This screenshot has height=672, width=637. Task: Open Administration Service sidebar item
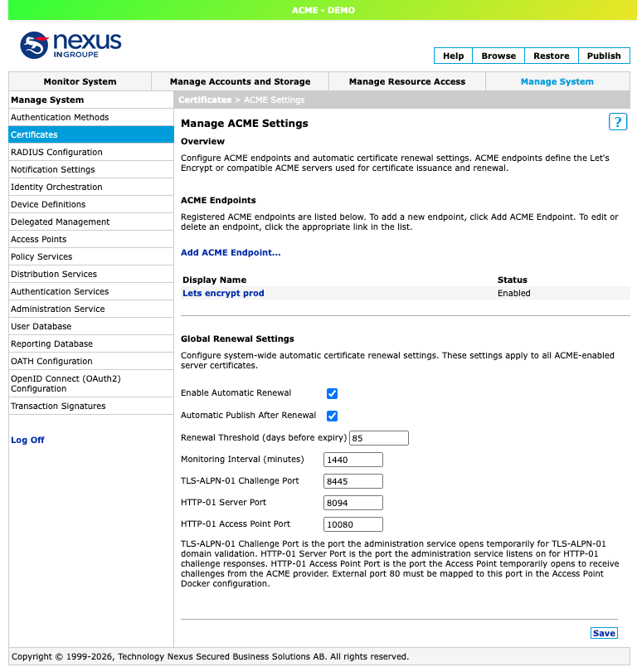click(91, 309)
